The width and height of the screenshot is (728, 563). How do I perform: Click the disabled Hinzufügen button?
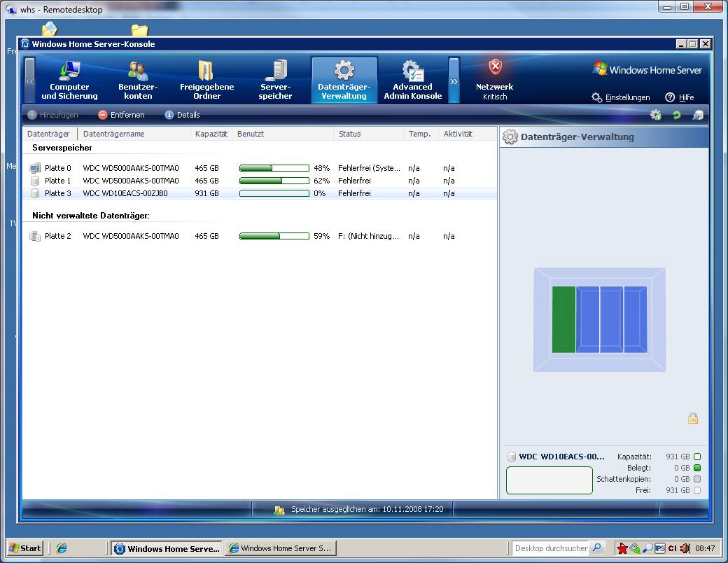click(53, 115)
